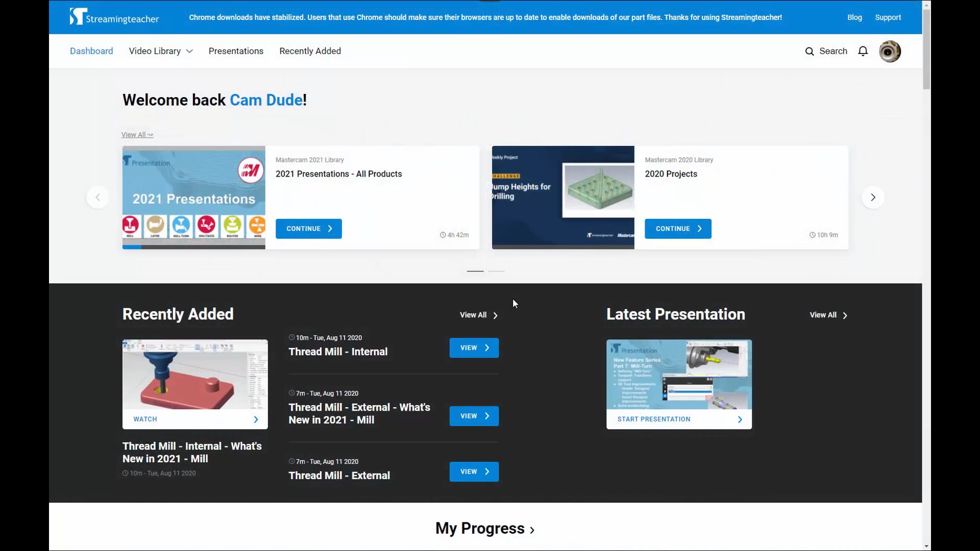
Task: Click '2020 Projects' title
Action: 671,174
